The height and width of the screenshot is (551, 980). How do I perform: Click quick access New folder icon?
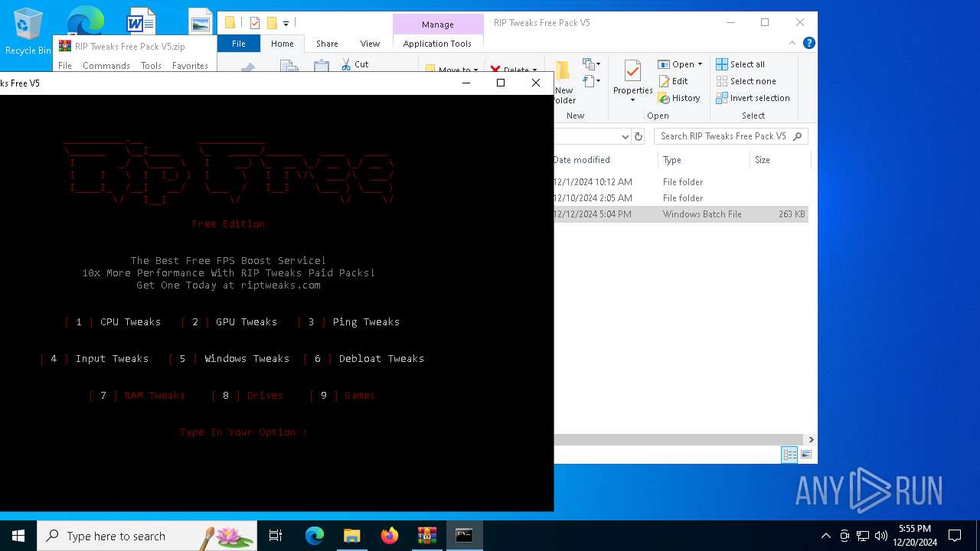271,23
